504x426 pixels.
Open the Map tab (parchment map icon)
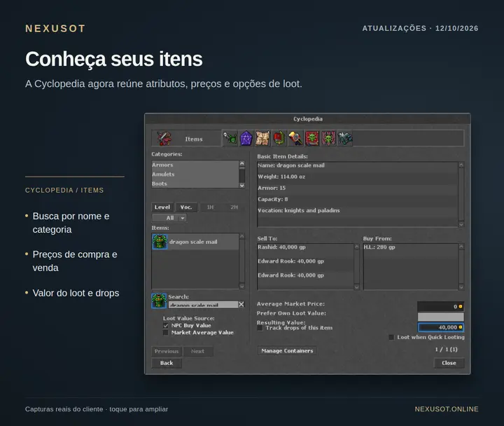[262, 138]
